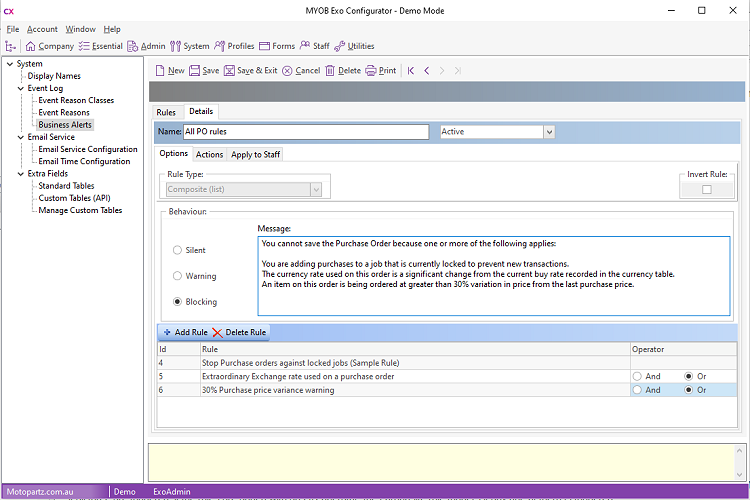Set rule 5 operator to Or
Screen dimensions: 750x500
tap(688, 376)
